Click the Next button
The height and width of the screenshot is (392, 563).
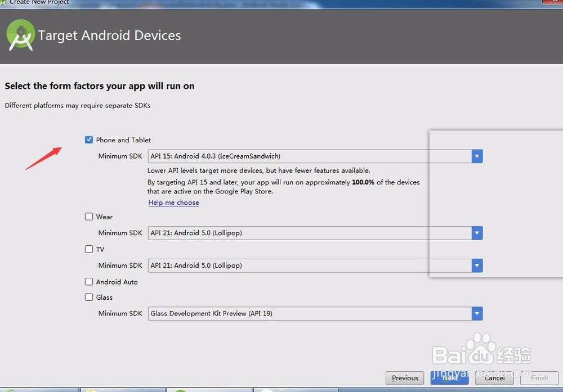point(449,378)
